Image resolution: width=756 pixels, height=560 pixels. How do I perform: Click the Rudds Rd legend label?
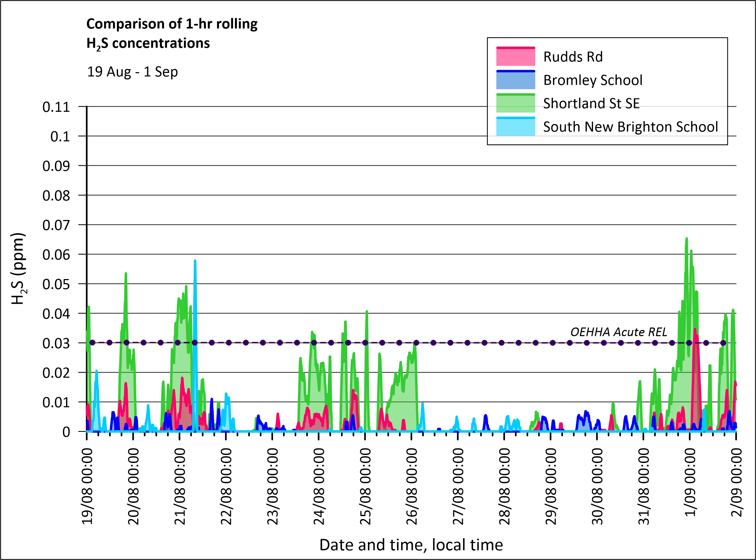[573, 57]
